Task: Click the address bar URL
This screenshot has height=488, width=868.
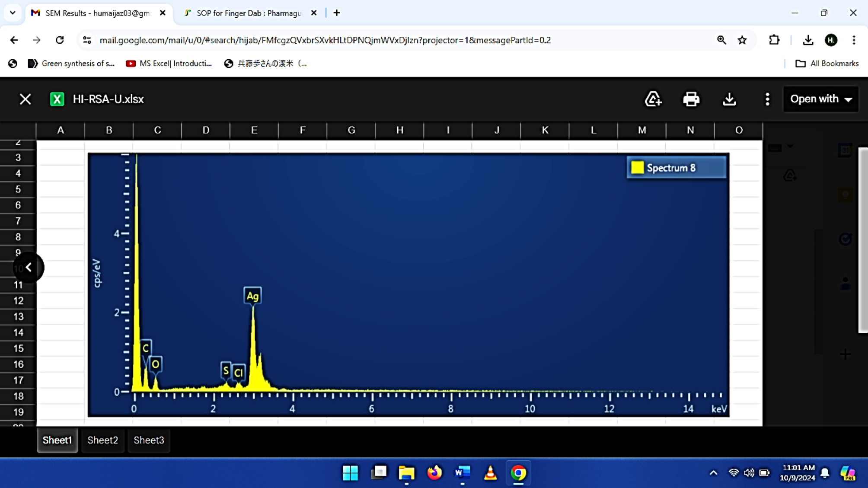Action: coord(325,40)
